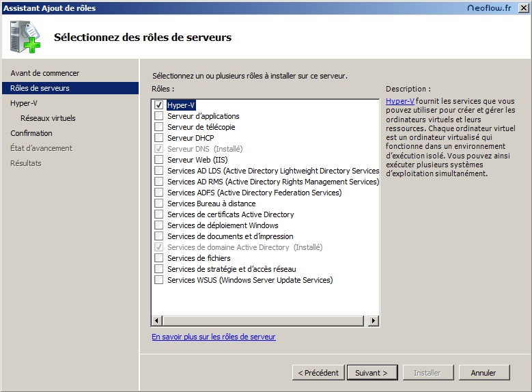This screenshot has height=392, width=532.
Task: Cancel the wizard with Annuler
Action: [x=484, y=373]
